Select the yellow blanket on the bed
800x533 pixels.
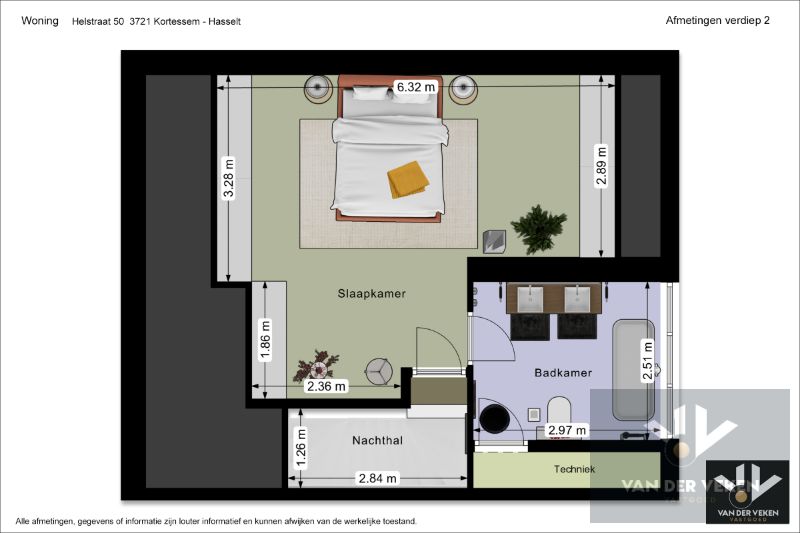coord(408,180)
